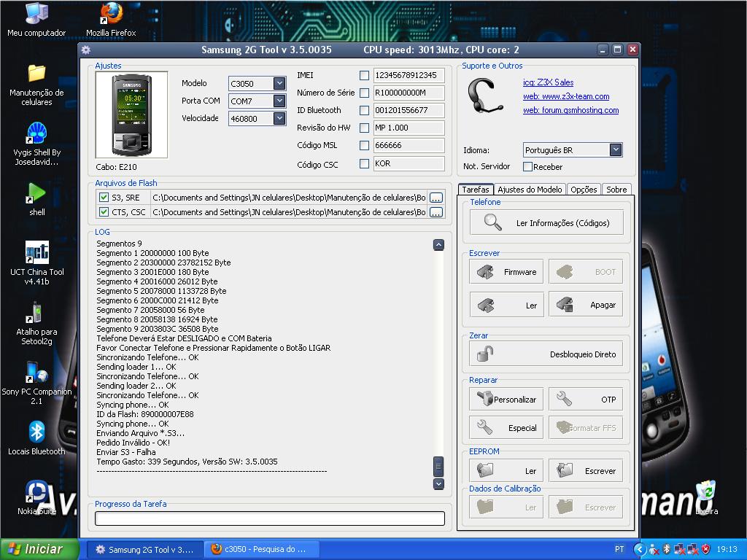Click the OTP wrench button

pos(586,399)
